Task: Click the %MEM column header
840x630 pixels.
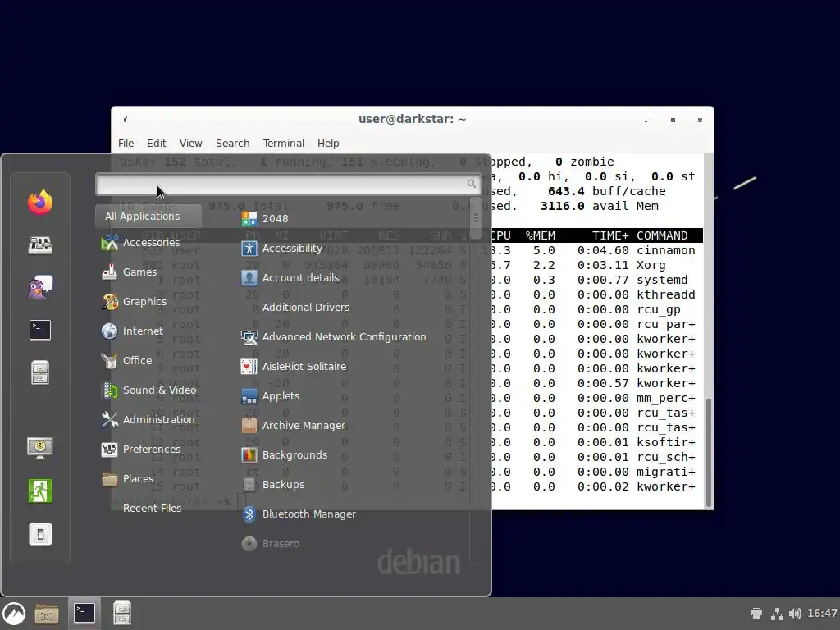Action: point(540,235)
